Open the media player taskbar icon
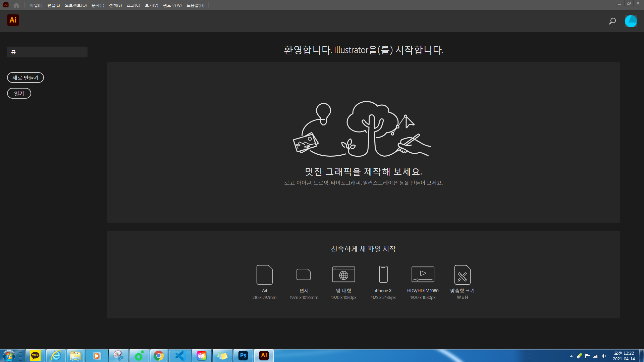Viewport: 644px width, 362px height. click(x=97, y=356)
